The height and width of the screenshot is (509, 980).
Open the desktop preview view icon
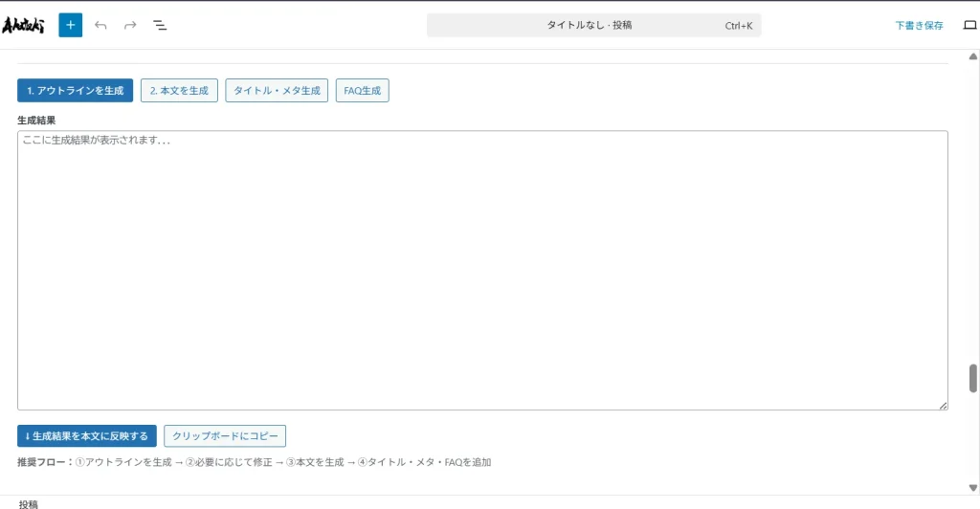(969, 25)
